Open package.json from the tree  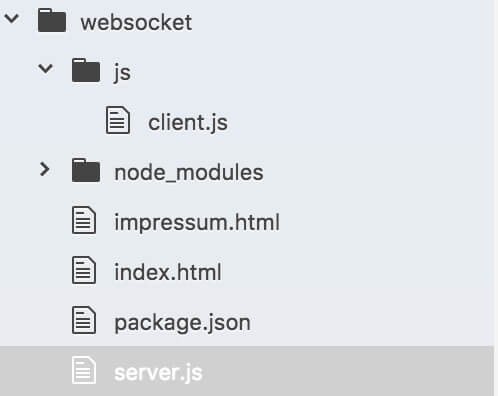[182, 323]
